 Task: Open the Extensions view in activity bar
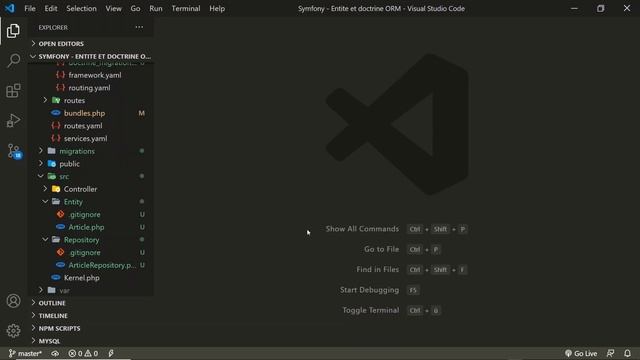[13, 91]
